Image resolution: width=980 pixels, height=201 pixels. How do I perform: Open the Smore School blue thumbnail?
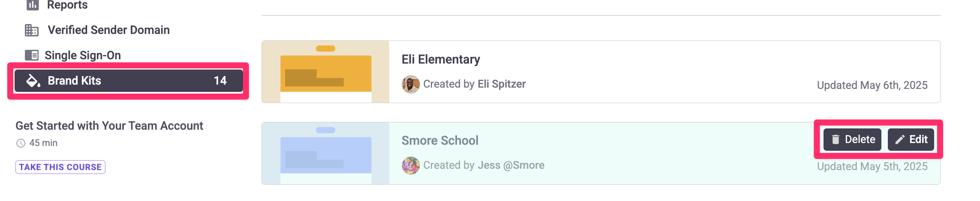click(325, 153)
